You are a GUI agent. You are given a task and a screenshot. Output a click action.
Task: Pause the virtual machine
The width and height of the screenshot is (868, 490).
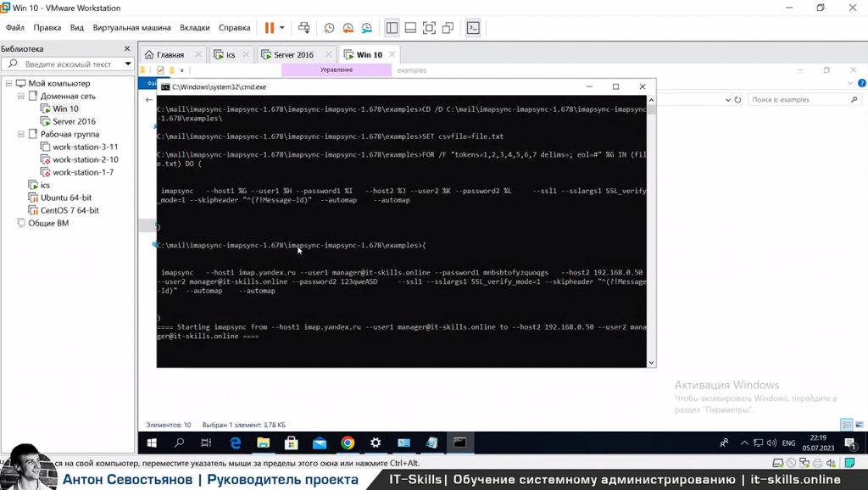pos(269,28)
